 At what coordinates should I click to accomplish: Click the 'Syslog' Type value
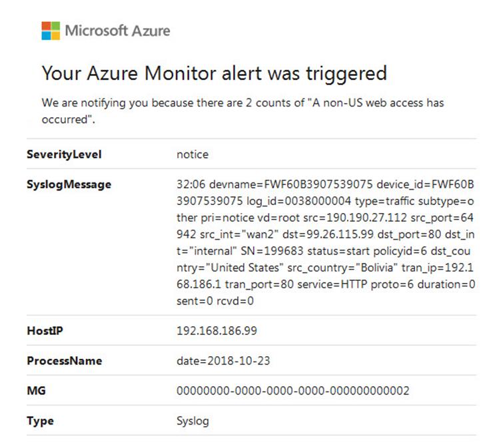193,421
